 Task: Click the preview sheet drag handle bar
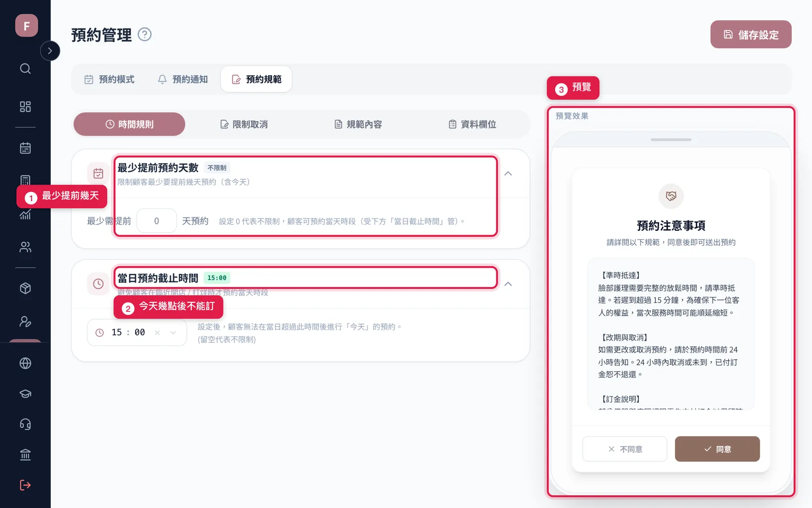pyautogui.click(x=671, y=140)
